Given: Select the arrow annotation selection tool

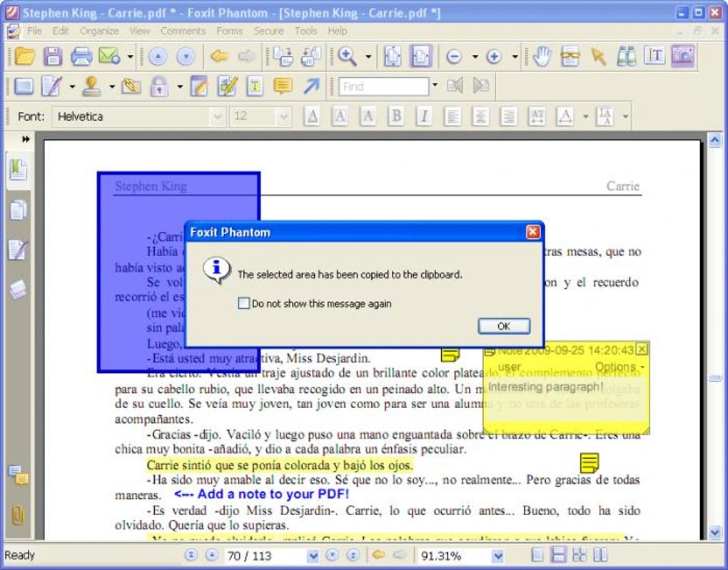Looking at the screenshot, I should (x=599, y=56).
